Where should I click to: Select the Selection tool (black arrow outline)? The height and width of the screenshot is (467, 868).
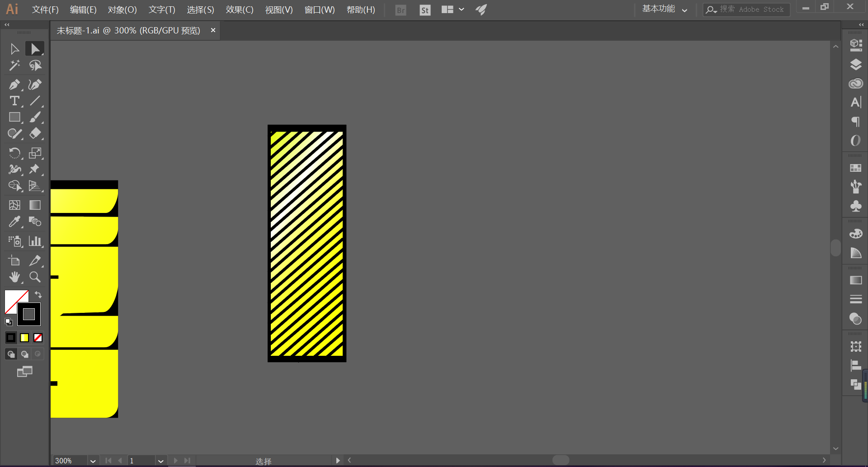14,49
